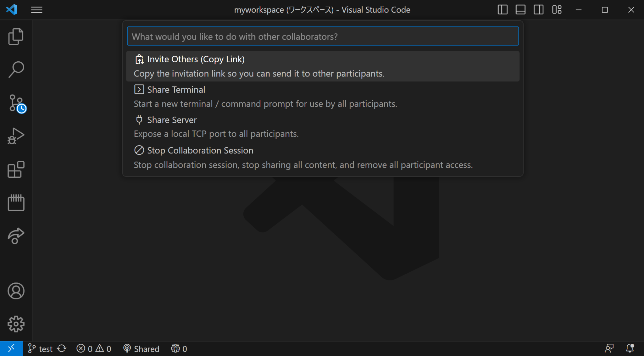Toggle the secondary side bar
The image size is (644, 356).
click(x=538, y=10)
